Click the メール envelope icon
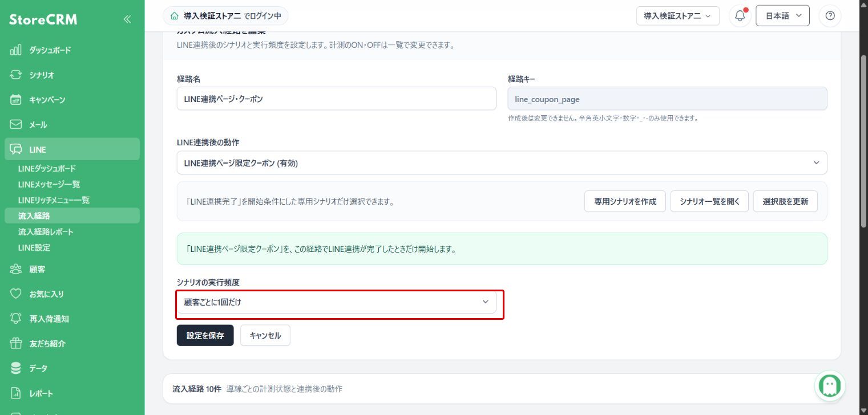This screenshot has height=415, width=868. (x=16, y=124)
